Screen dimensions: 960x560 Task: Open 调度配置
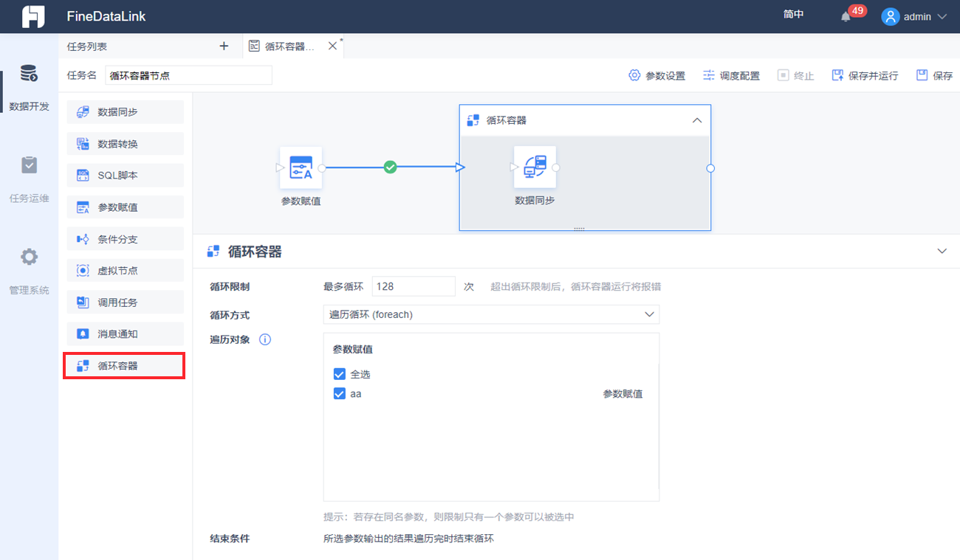click(x=731, y=75)
